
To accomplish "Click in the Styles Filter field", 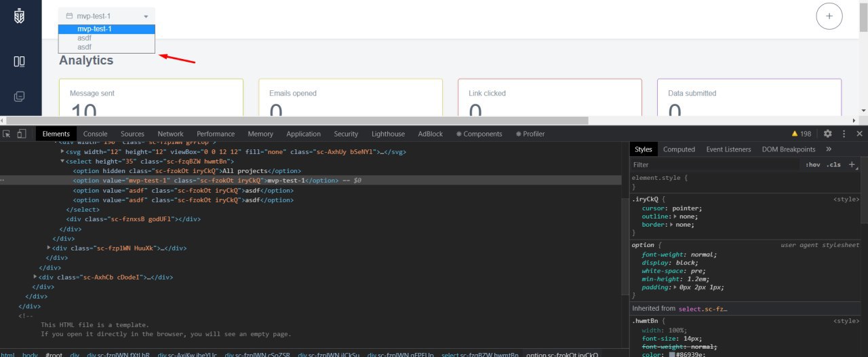I will 715,164.
